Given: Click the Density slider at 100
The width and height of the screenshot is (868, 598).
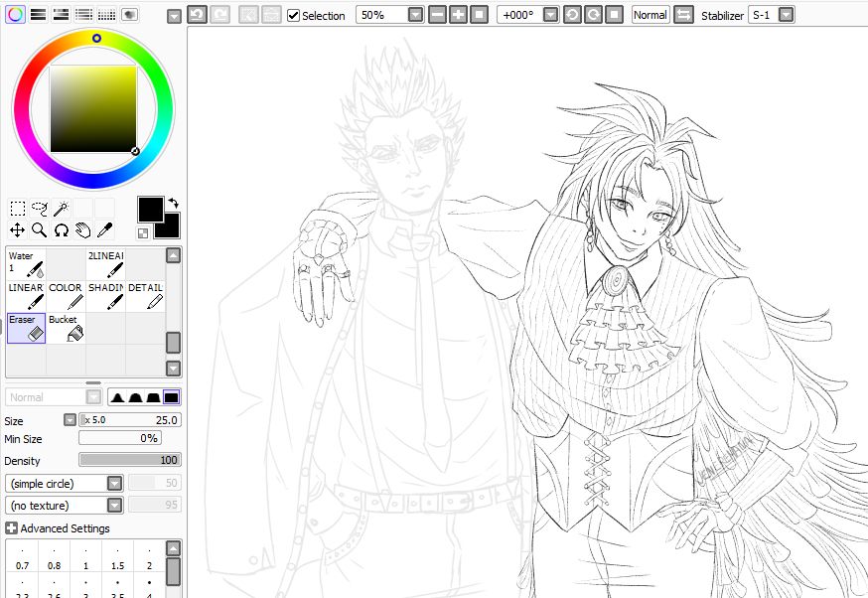Looking at the screenshot, I should (x=129, y=460).
